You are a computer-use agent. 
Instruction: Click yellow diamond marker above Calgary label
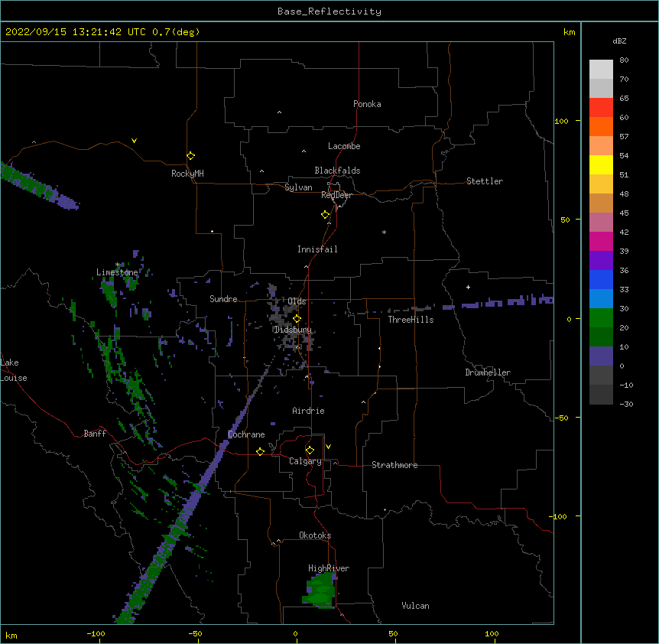(310, 450)
